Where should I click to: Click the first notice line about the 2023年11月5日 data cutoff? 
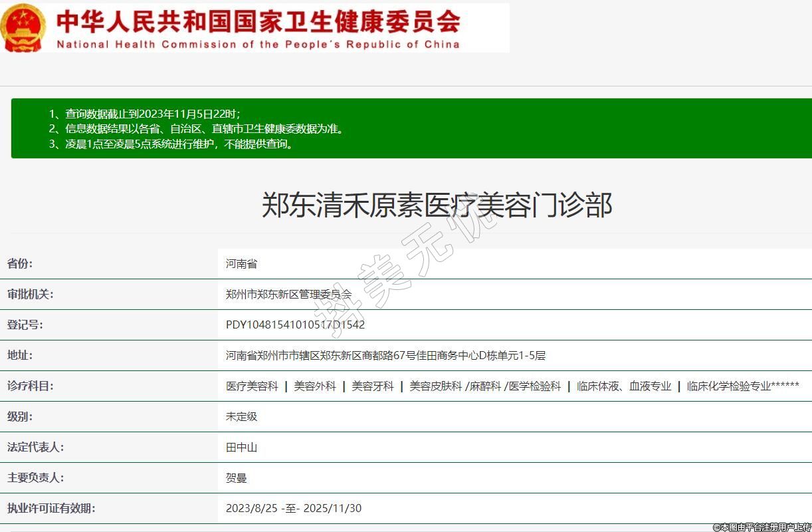[x=145, y=114]
